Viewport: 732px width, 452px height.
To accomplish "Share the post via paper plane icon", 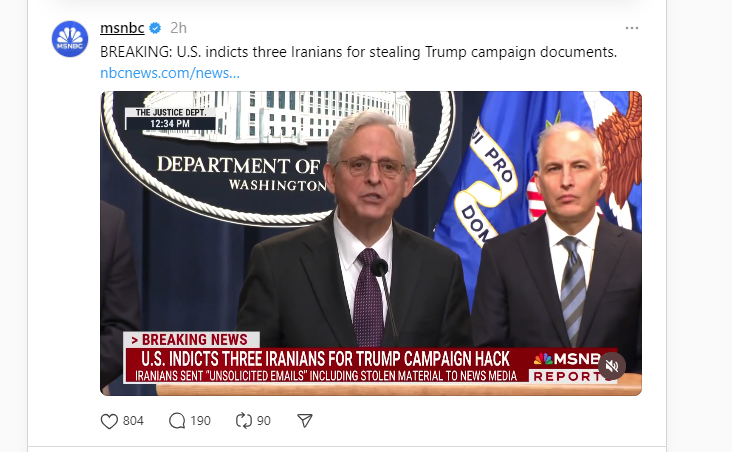I will click(x=306, y=421).
